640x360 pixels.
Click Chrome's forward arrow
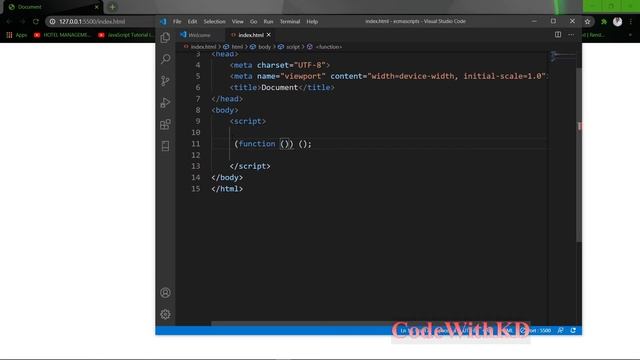tap(22, 21)
